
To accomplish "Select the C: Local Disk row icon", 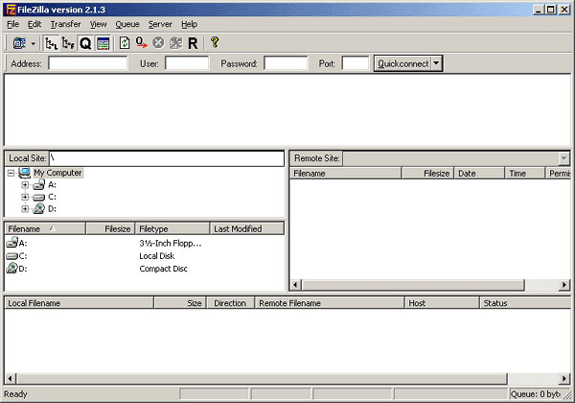I will point(12,256).
